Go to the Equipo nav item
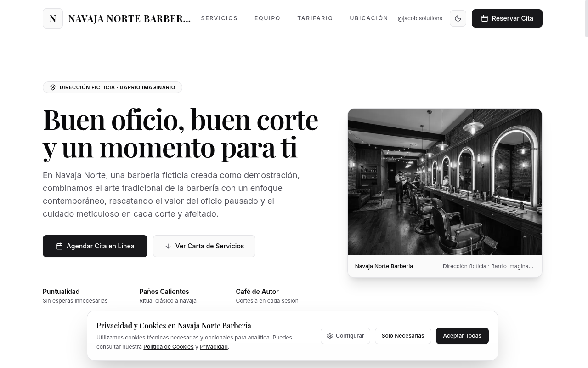The width and height of the screenshot is (588, 368). click(x=267, y=18)
